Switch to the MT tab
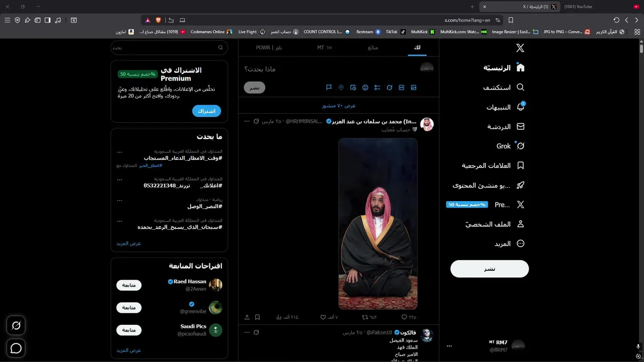Image resolution: width=644 pixels, height=362 pixels. (x=325, y=47)
